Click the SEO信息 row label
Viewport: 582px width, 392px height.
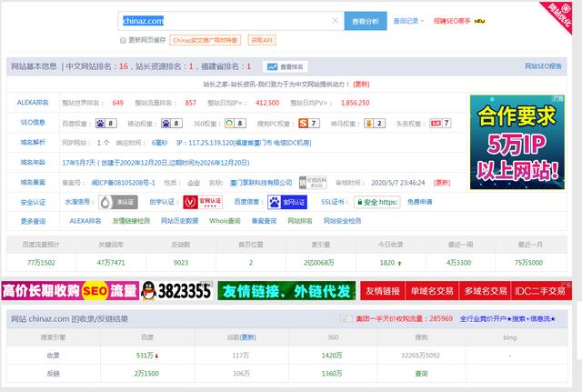pos(33,122)
